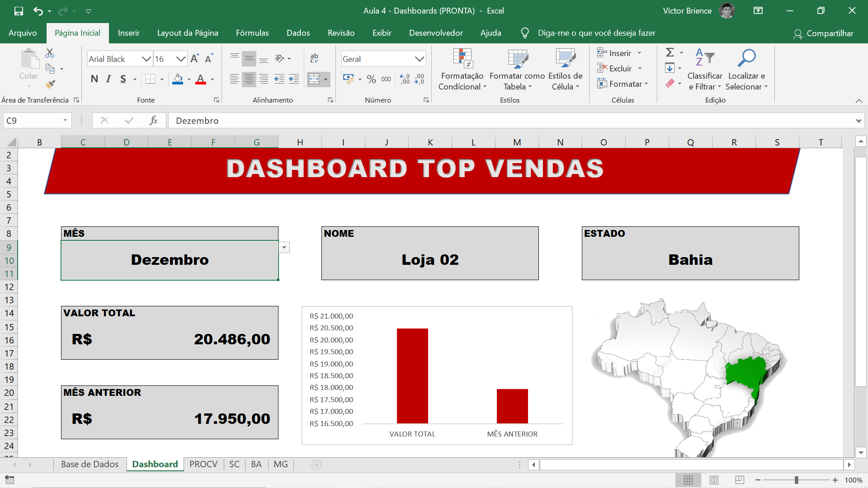868x488 pixels.
Task: Open the month validation dropdown beside Dezembro
Action: click(284, 247)
